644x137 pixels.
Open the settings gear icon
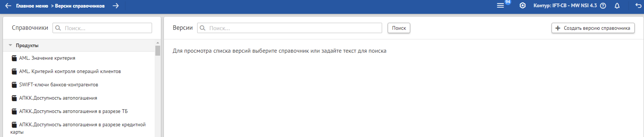pyautogui.click(x=522, y=6)
